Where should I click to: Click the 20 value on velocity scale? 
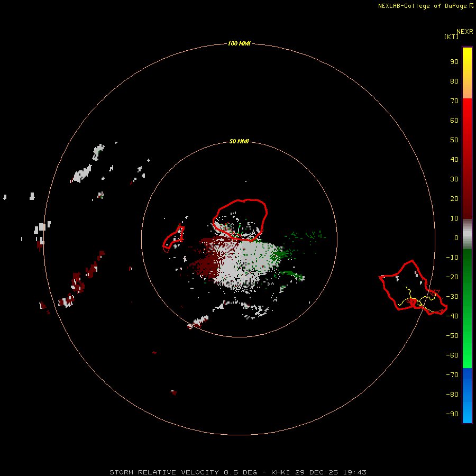pos(454,198)
